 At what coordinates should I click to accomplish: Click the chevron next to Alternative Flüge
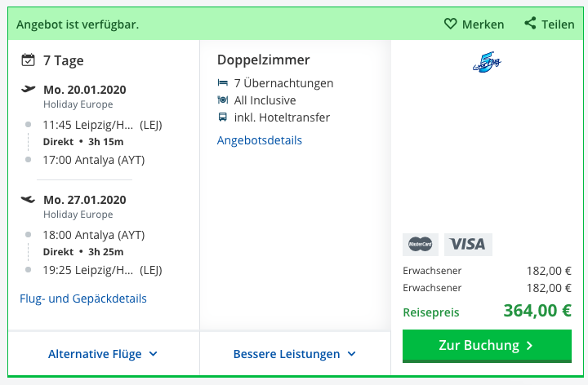(x=154, y=354)
